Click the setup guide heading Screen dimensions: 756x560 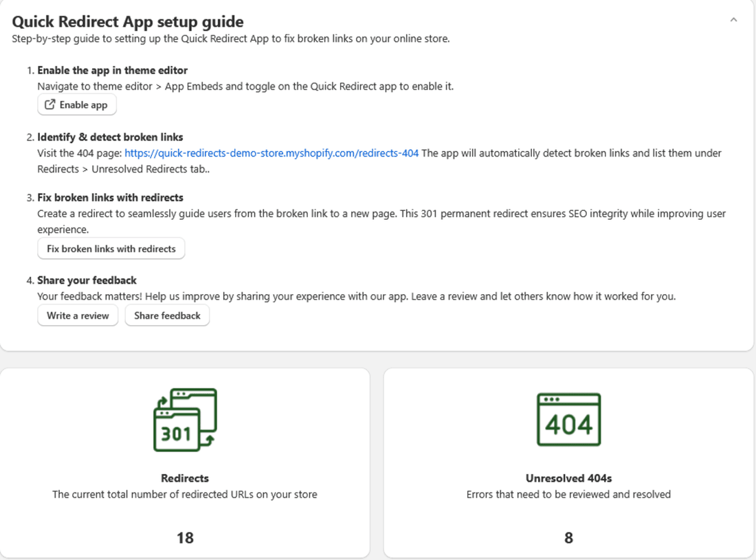[x=127, y=21]
